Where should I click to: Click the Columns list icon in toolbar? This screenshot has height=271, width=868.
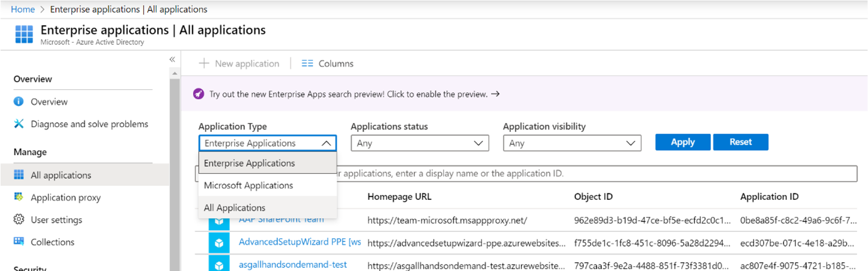coord(307,64)
